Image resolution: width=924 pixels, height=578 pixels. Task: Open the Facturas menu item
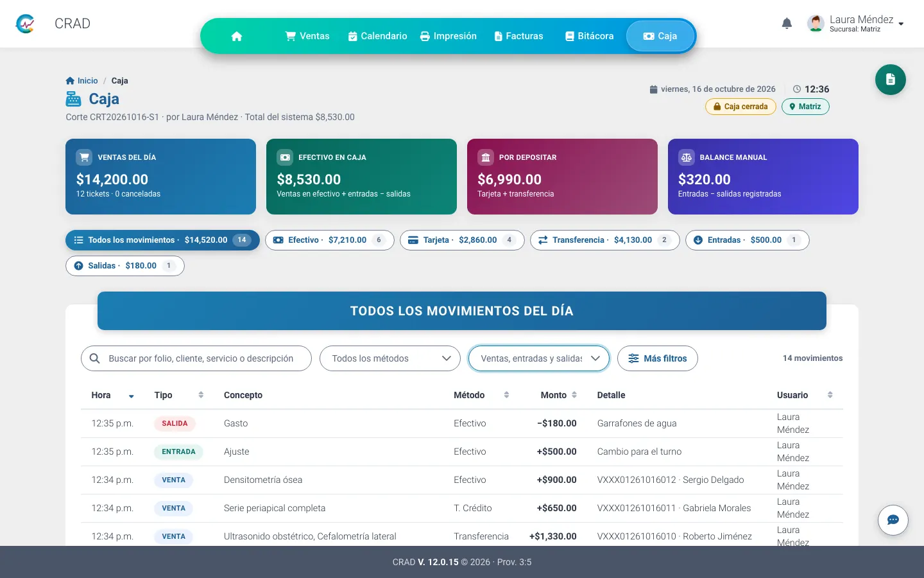(518, 36)
